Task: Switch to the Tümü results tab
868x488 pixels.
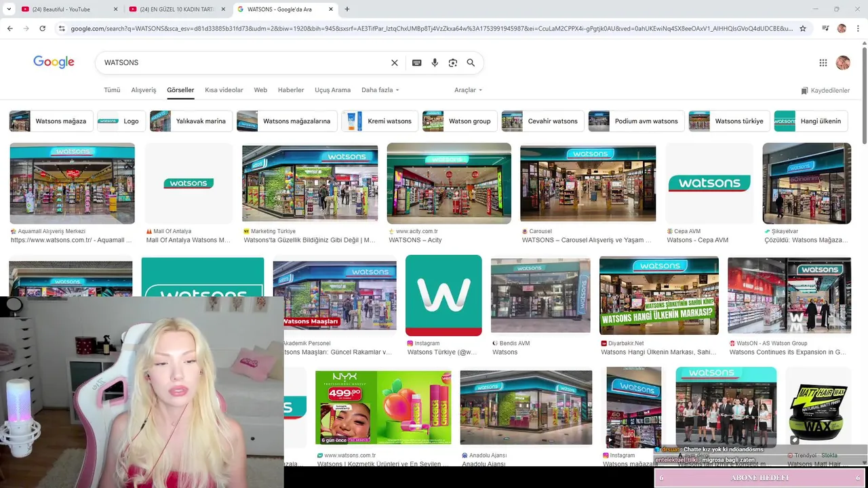Action: (x=112, y=90)
